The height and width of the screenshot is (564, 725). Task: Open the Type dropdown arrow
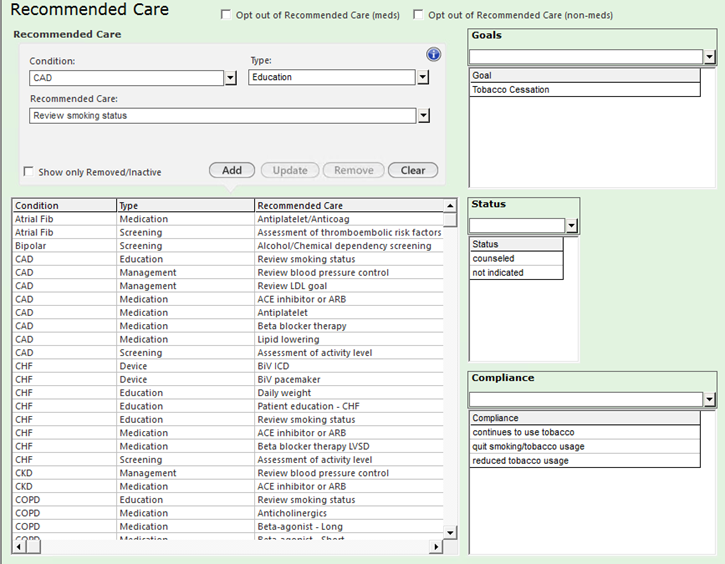pos(423,77)
